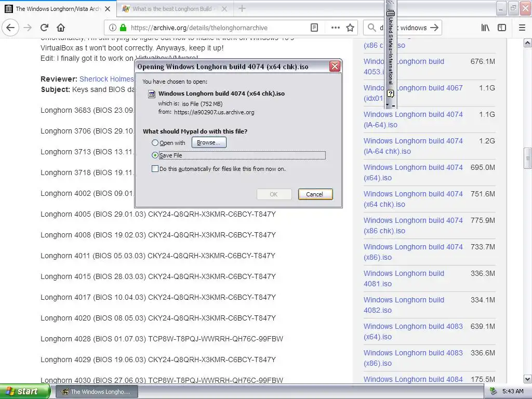Click the language bar options dropdown arrow
This screenshot has height=399, width=532.
point(388,105)
